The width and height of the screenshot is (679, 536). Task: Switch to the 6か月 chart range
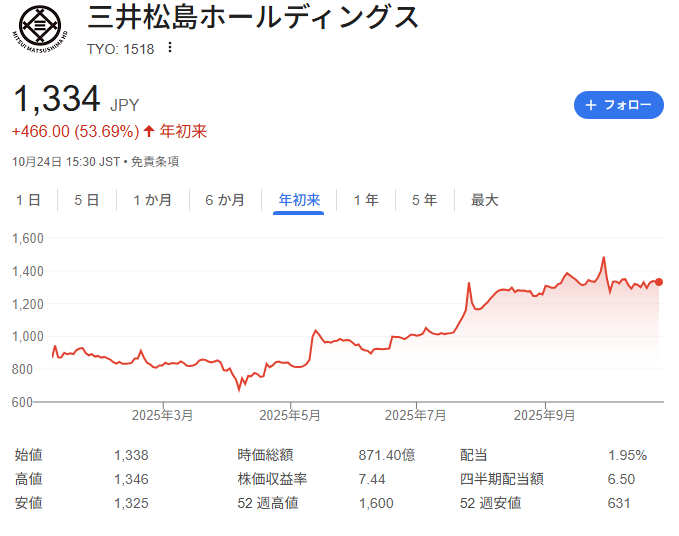(x=225, y=200)
